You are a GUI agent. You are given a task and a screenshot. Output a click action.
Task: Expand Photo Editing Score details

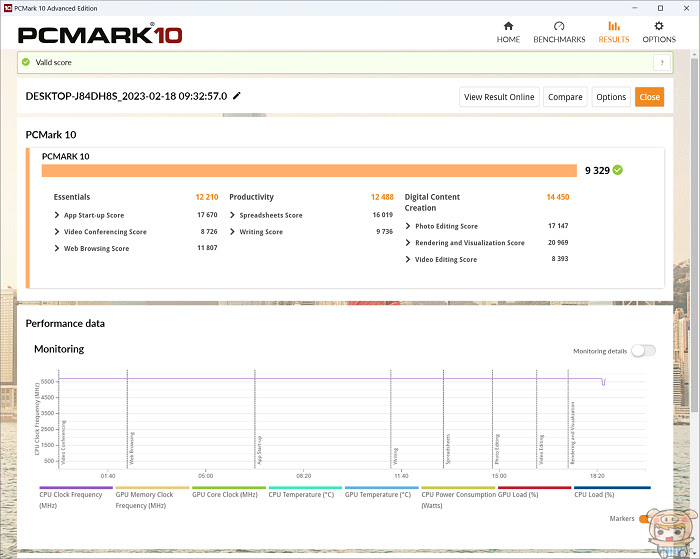[x=408, y=226]
